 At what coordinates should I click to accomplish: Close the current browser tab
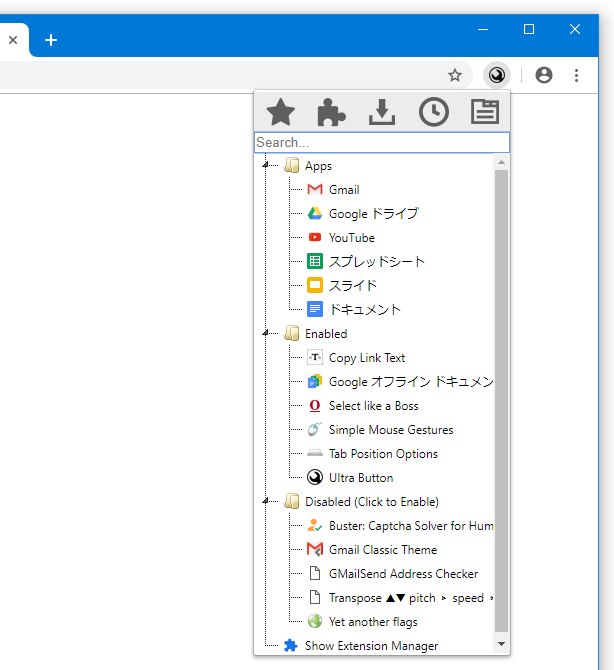13,40
